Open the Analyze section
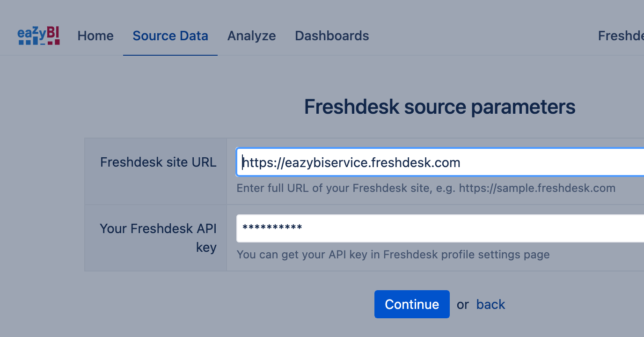 [x=251, y=36]
